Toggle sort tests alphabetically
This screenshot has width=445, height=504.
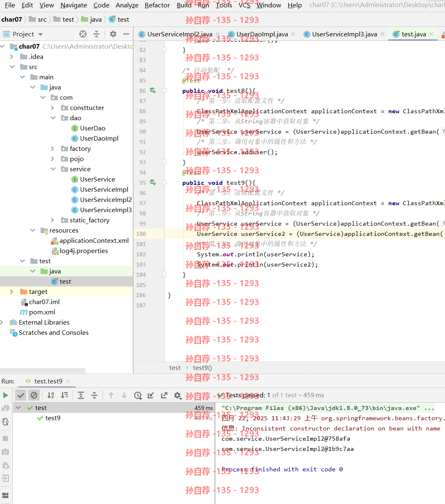point(51,395)
